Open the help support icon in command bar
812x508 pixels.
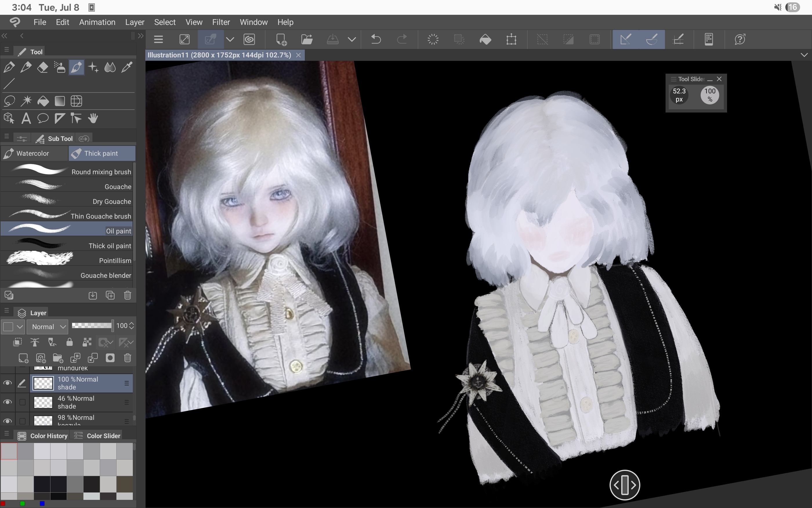coord(740,39)
